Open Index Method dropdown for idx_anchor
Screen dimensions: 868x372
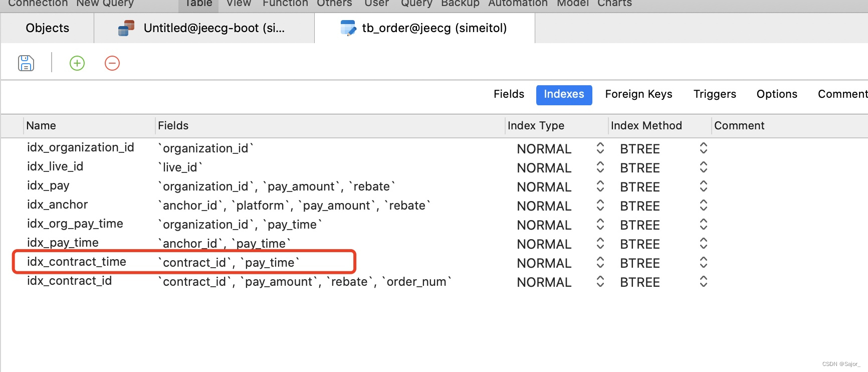[x=704, y=206]
